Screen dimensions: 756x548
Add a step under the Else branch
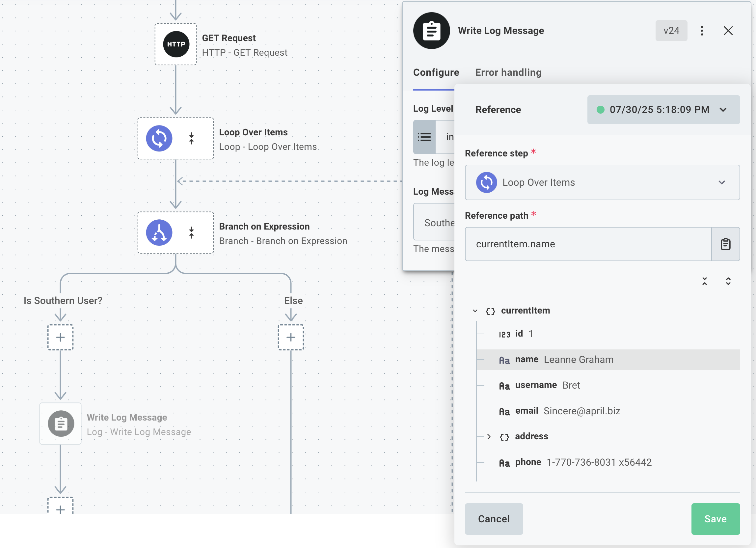coord(290,337)
